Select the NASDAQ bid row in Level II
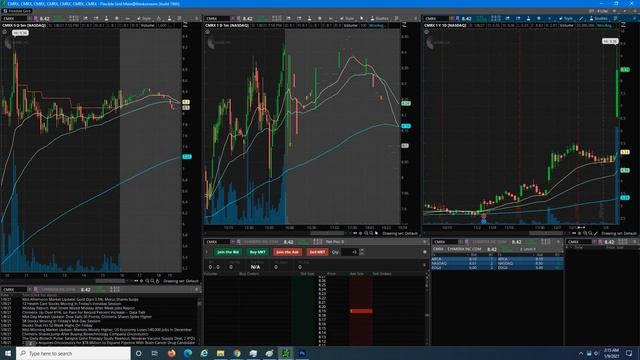 coord(464,263)
